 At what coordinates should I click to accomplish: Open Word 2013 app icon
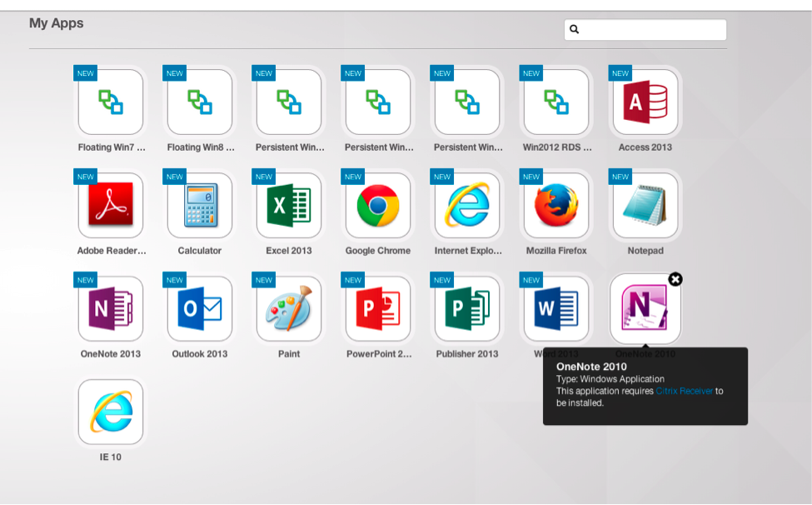click(556, 308)
